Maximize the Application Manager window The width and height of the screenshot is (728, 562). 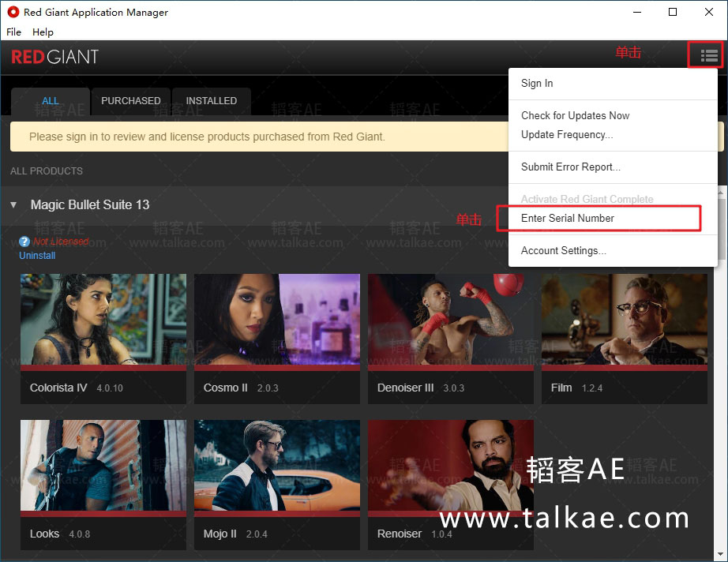click(x=672, y=12)
